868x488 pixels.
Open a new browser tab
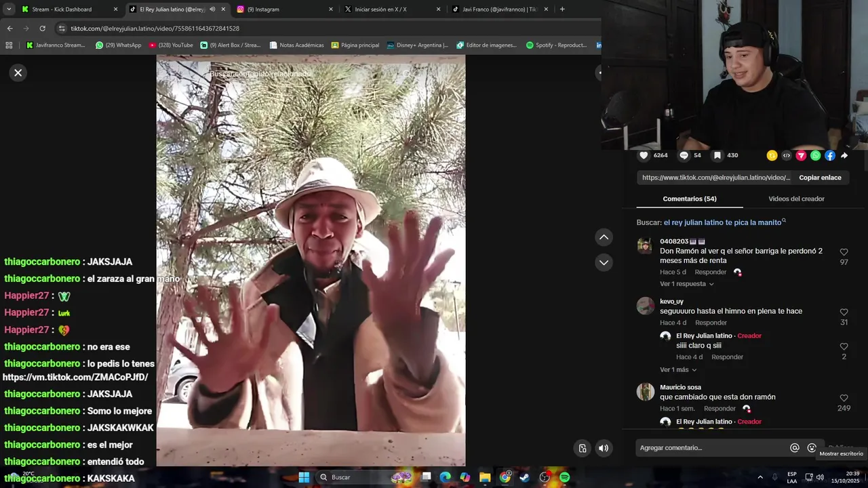click(x=562, y=9)
